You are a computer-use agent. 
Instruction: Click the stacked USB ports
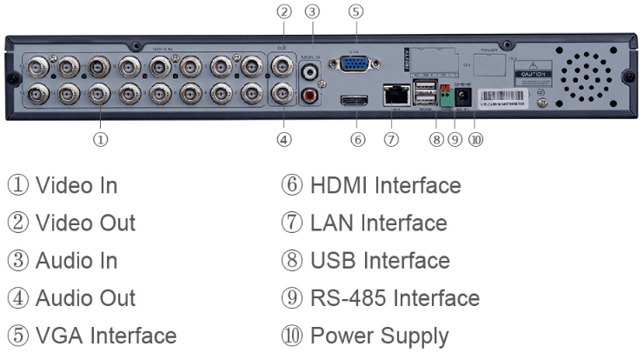point(426,94)
